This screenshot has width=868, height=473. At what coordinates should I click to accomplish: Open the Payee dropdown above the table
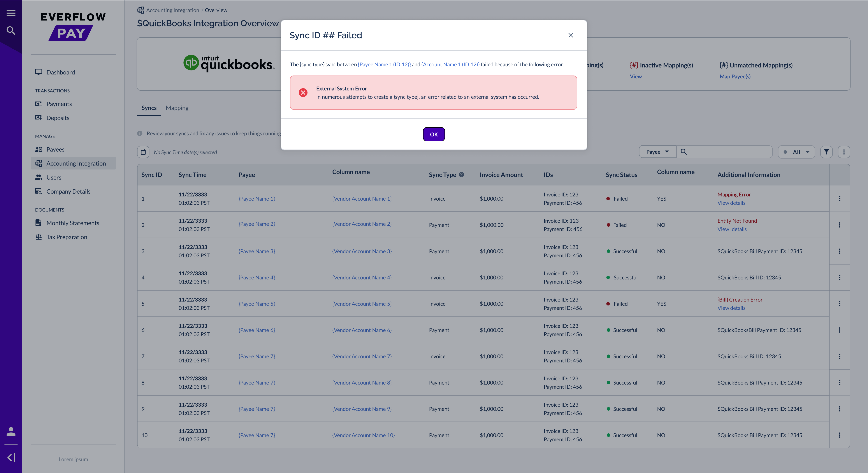pyautogui.click(x=657, y=152)
